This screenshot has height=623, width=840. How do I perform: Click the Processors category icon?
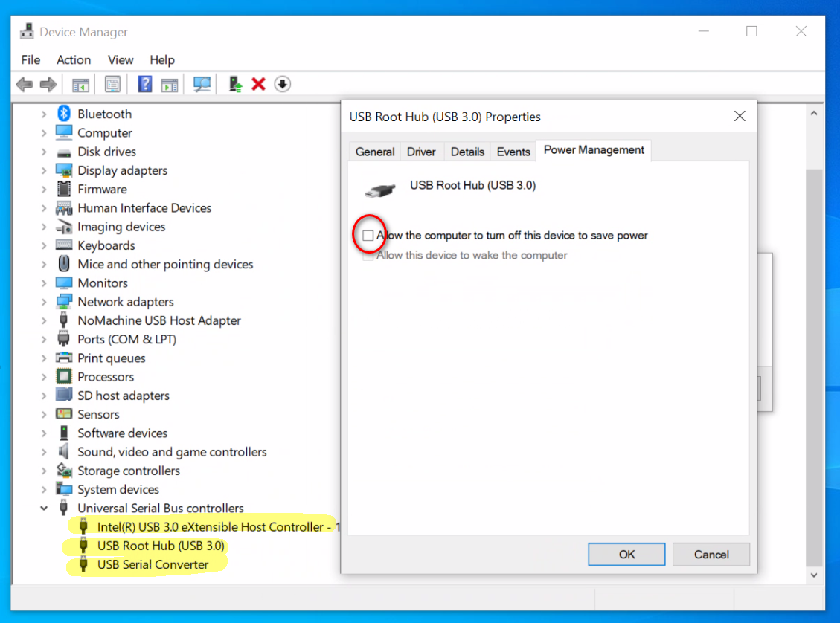point(64,376)
